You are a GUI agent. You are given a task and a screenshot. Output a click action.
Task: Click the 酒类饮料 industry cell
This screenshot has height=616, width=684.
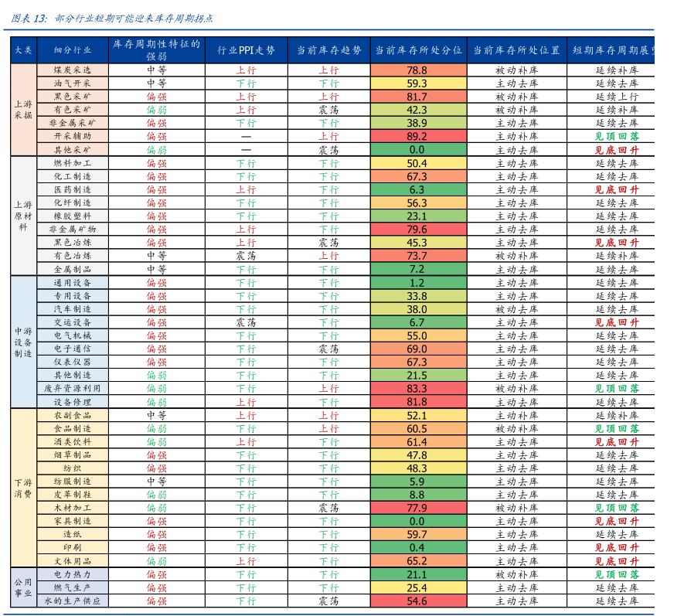coord(73,442)
